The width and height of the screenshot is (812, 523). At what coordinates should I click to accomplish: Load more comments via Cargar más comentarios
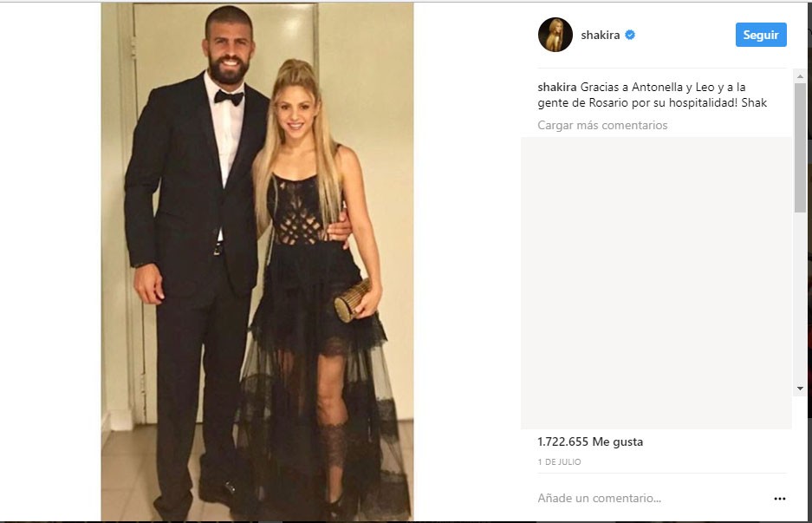pyautogui.click(x=602, y=125)
